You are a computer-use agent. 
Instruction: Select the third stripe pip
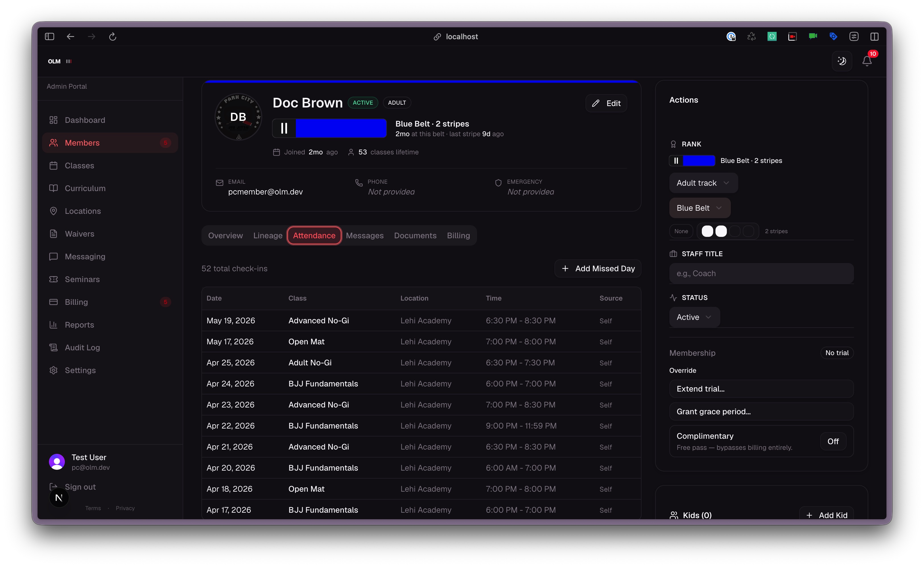[x=735, y=231]
